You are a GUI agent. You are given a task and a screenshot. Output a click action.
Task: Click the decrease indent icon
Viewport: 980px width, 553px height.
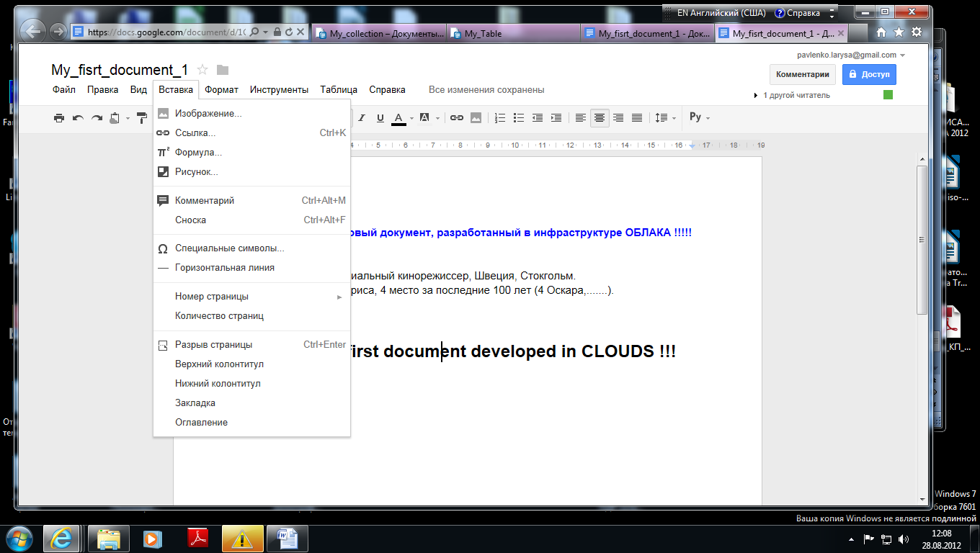(x=538, y=117)
